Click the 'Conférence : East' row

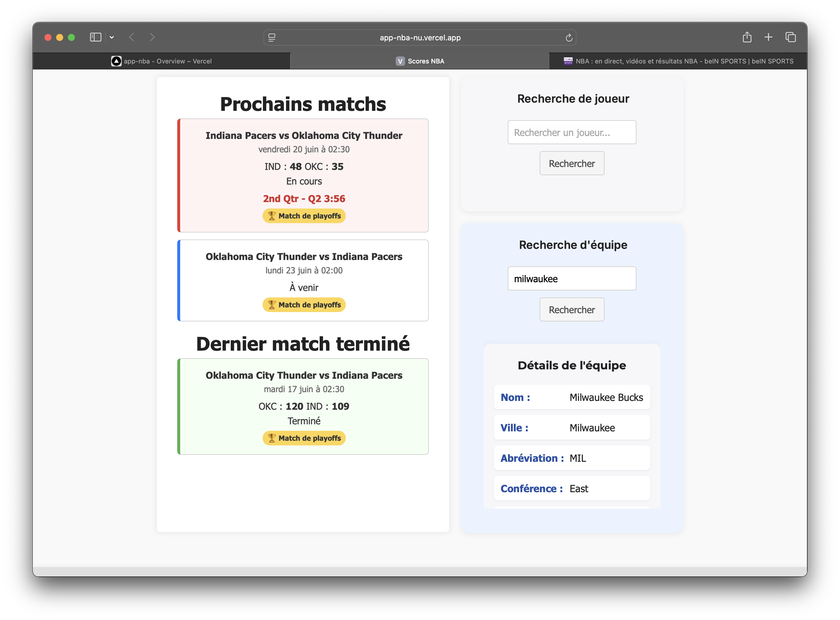(x=572, y=488)
